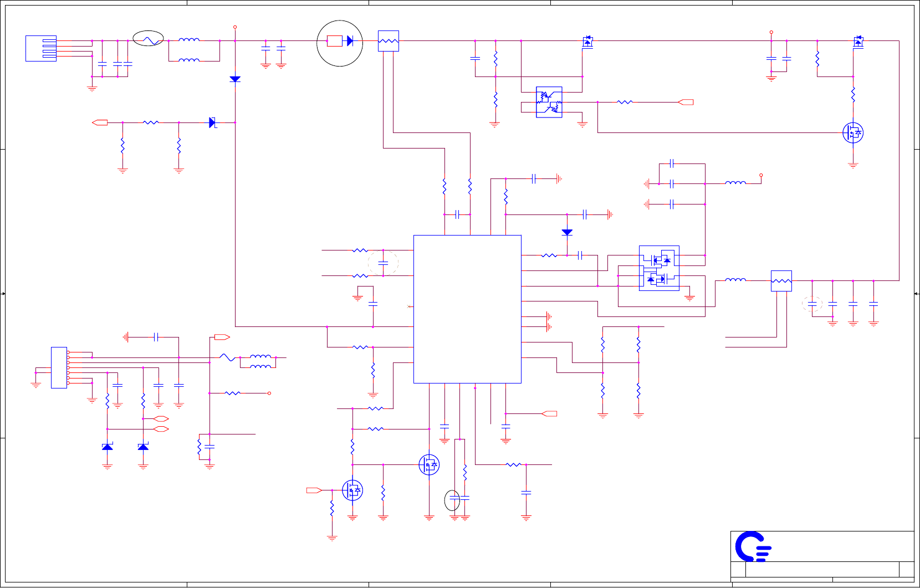This screenshot has width=920, height=588.
Task: Select the diode enclosed in large circle
Action: pyautogui.click(x=350, y=40)
